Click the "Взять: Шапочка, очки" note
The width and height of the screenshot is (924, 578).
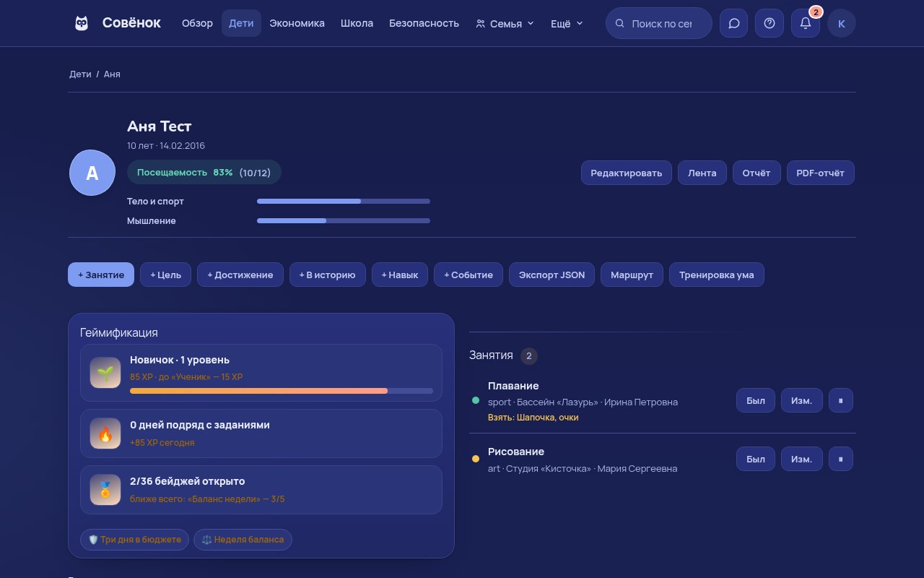pos(533,418)
